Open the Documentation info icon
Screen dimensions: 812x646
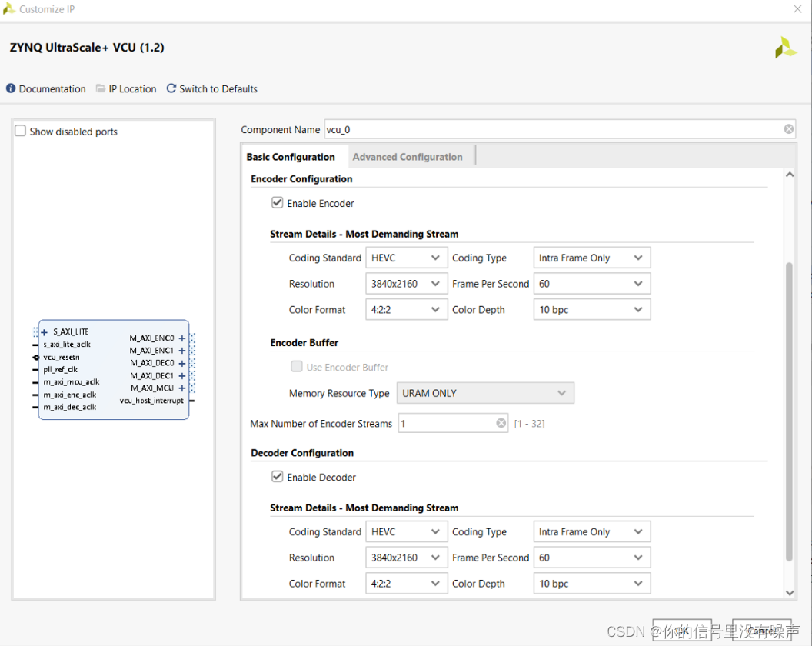coord(11,88)
